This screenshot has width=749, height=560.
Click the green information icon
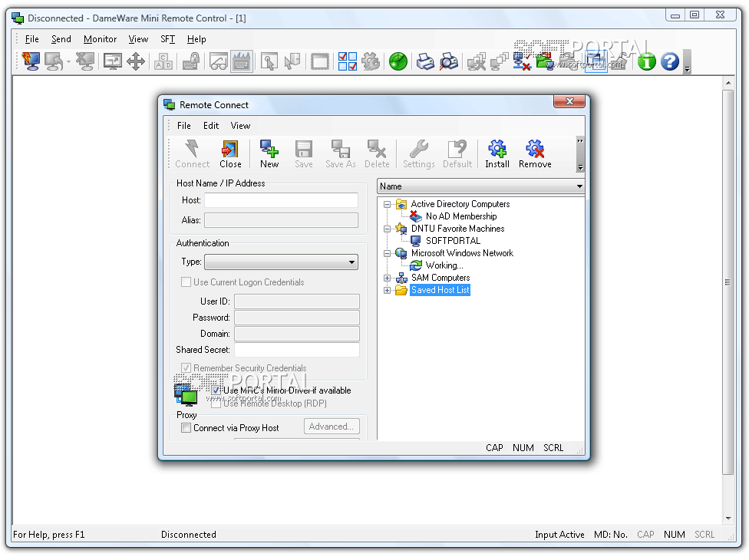click(x=647, y=61)
